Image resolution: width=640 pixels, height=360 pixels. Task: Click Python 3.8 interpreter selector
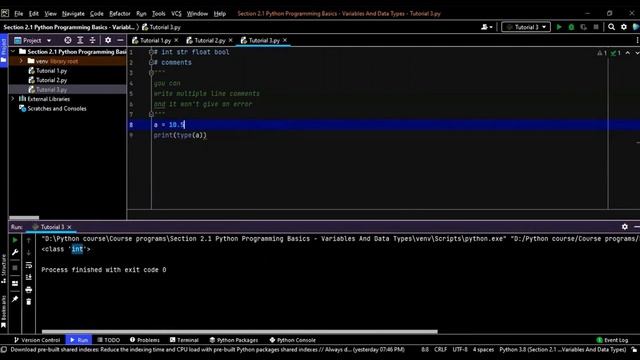point(562,350)
